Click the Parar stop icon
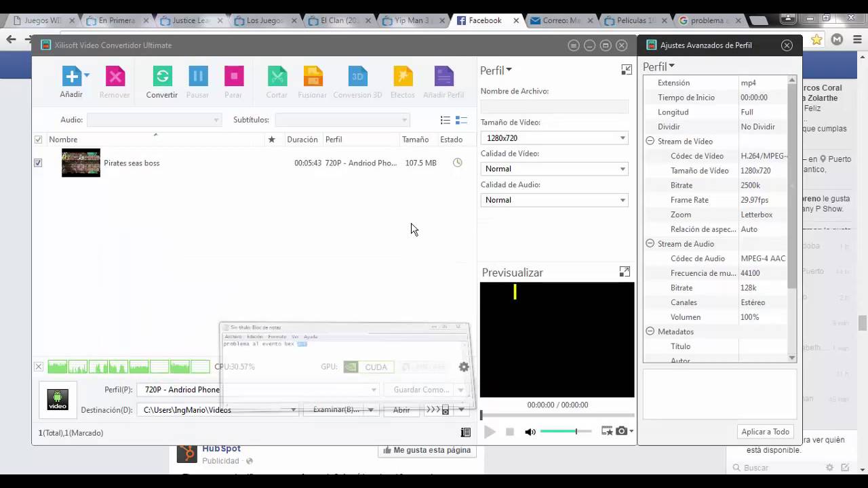Image resolution: width=868 pixels, height=488 pixels. (x=234, y=76)
